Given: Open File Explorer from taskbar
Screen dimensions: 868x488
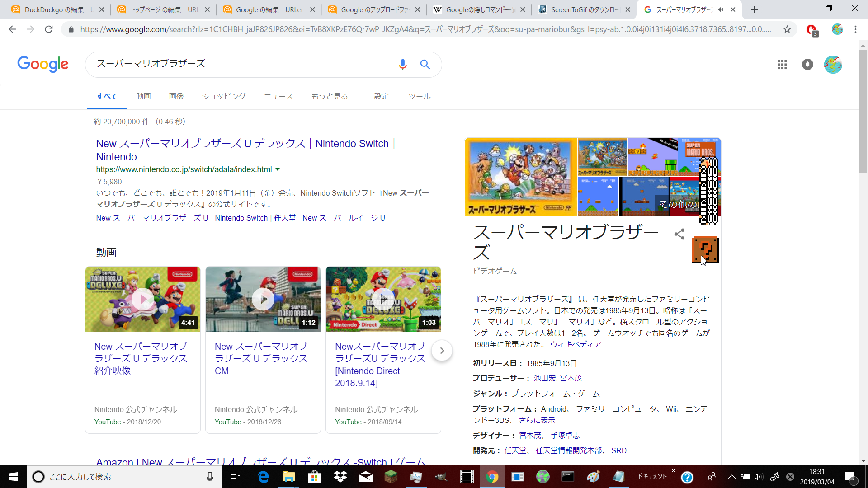Looking at the screenshot, I should coord(288,477).
